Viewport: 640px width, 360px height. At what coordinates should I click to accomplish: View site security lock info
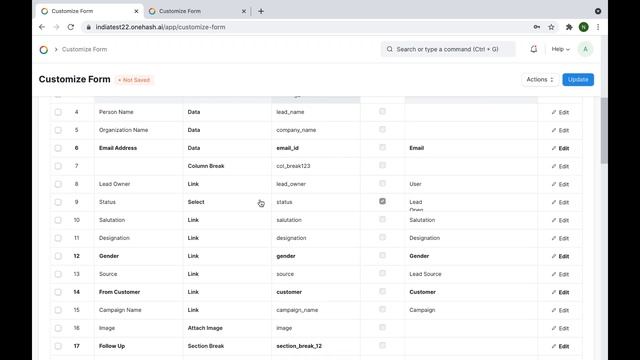click(x=89, y=27)
